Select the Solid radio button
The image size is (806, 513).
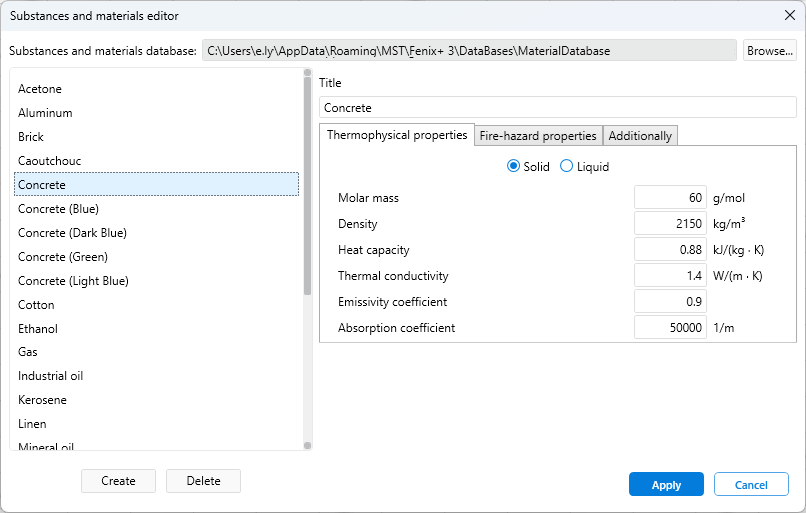(514, 167)
